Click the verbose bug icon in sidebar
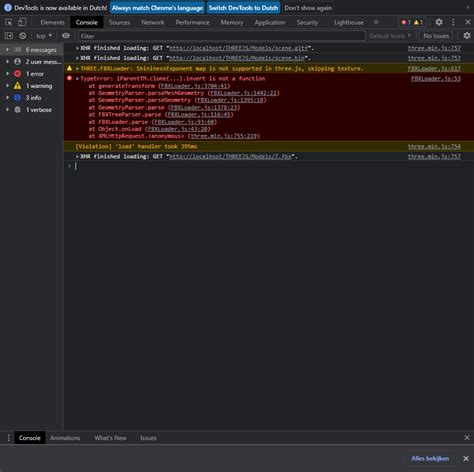 click(x=18, y=110)
